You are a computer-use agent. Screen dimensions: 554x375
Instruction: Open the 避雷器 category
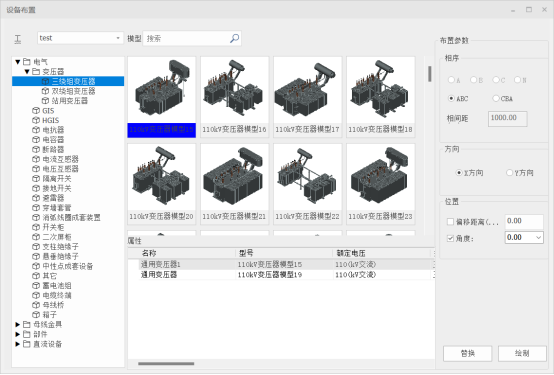pyautogui.click(x=48, y=198)
